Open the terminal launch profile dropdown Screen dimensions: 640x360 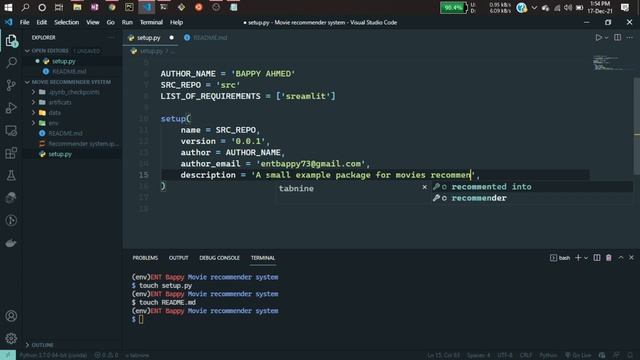[586, 258]
